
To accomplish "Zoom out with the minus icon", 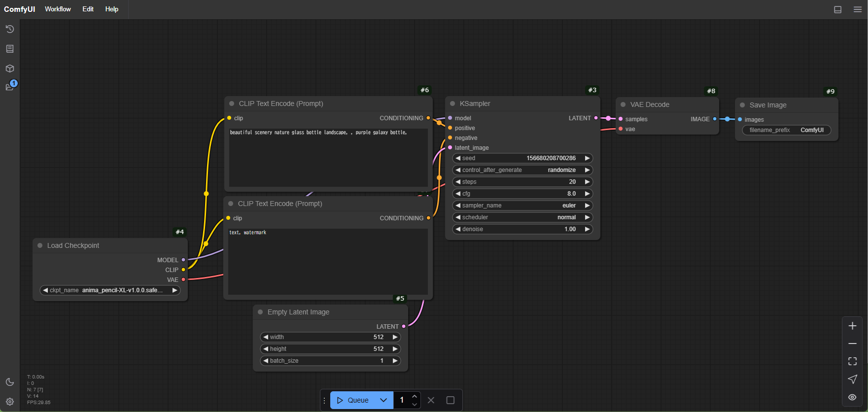I will (x=852, y=343).
